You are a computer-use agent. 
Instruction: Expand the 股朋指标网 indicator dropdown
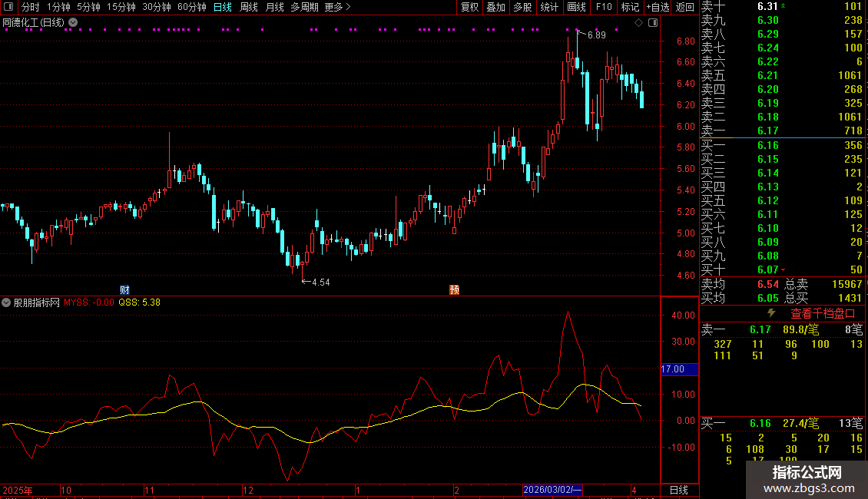6,302
